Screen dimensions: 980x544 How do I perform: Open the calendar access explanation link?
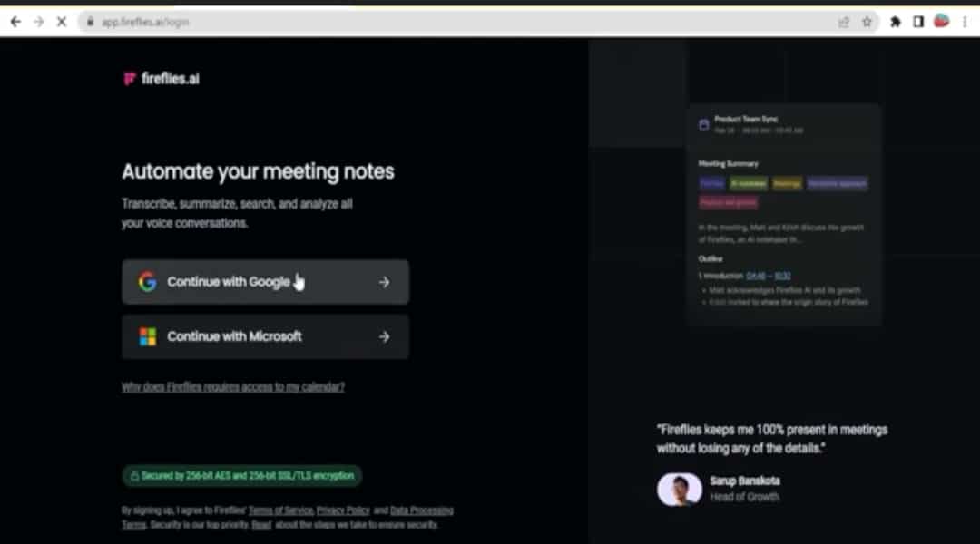[x=233, y=387]
